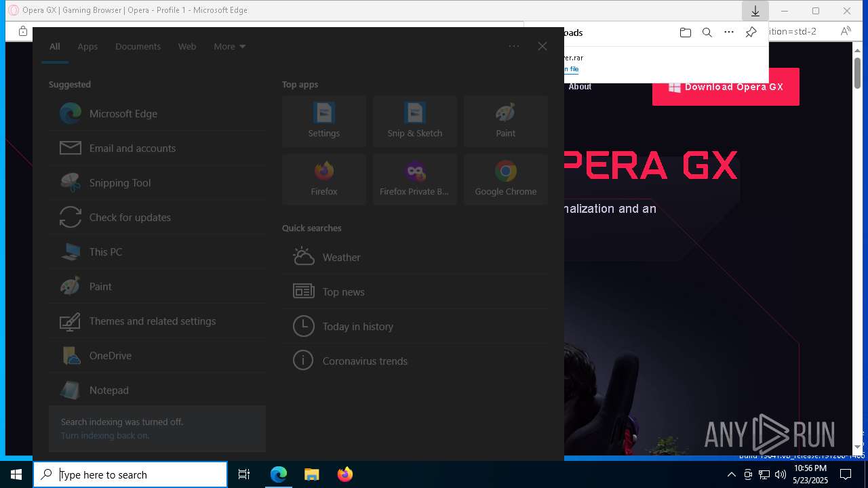Click About link on Opera page
The width and height of the screenshot is (868, 488).
[580, 87]
